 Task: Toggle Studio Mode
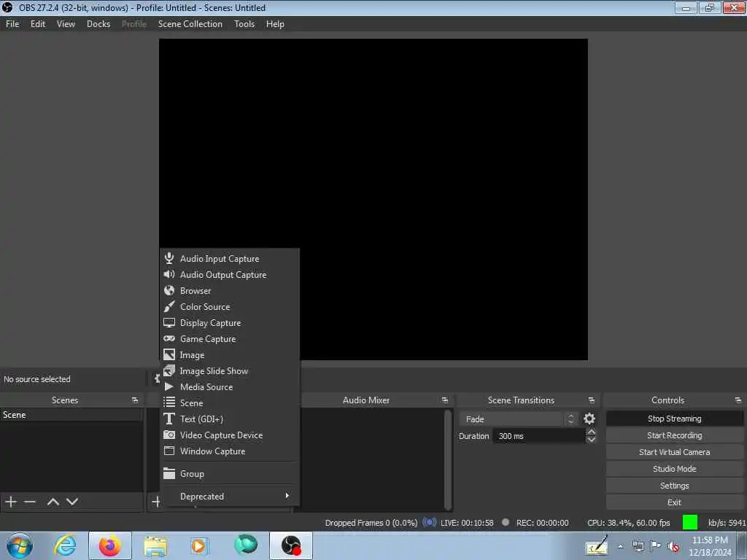pyautogui.click(x=674, y=469)
